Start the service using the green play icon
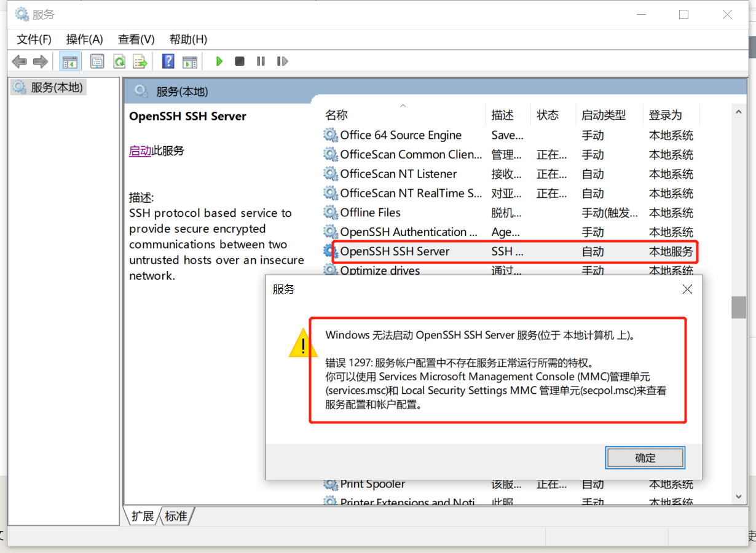This screenshot has width=756, height=553. (x=219, y=61)
